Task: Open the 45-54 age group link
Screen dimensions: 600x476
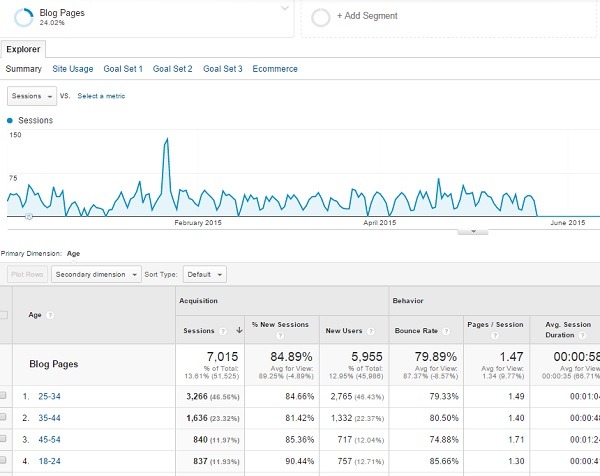Action: (49, 439)
